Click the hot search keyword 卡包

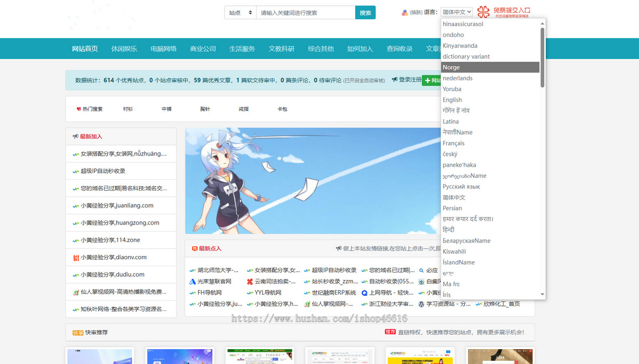tap(282, 109)
